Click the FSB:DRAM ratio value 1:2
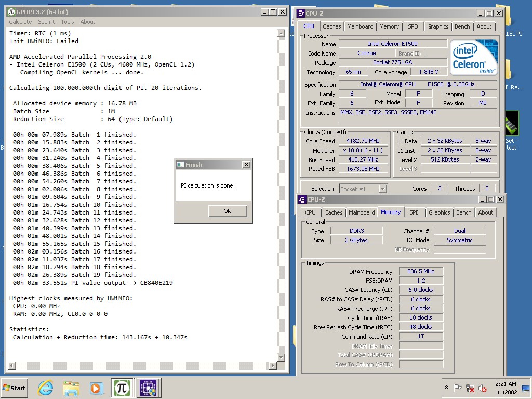532x399 pixels. [421, 281]
